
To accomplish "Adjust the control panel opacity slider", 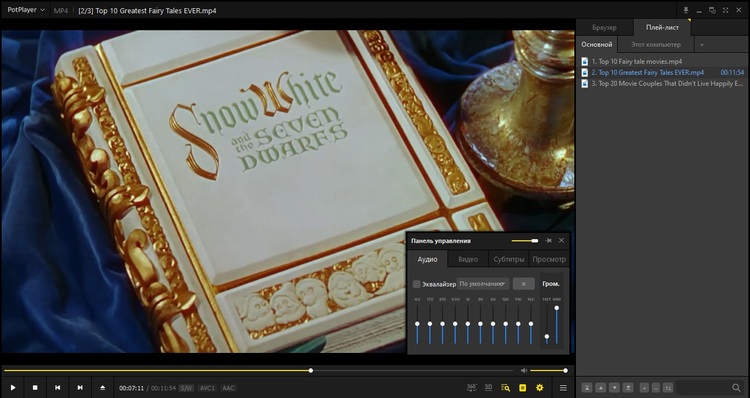I will (x=525, y=241).
